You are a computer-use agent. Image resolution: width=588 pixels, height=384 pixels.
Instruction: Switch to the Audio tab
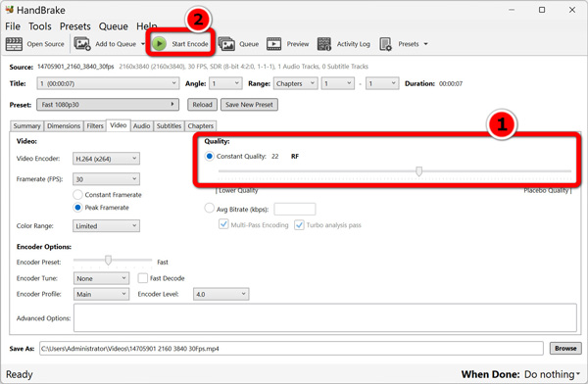click(x=141, y=126)
